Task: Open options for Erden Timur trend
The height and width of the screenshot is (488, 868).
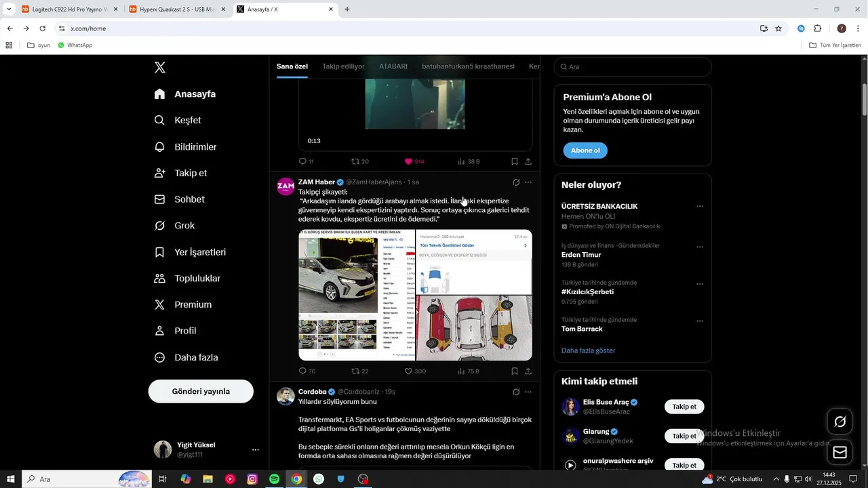Action: pos(700,247)
